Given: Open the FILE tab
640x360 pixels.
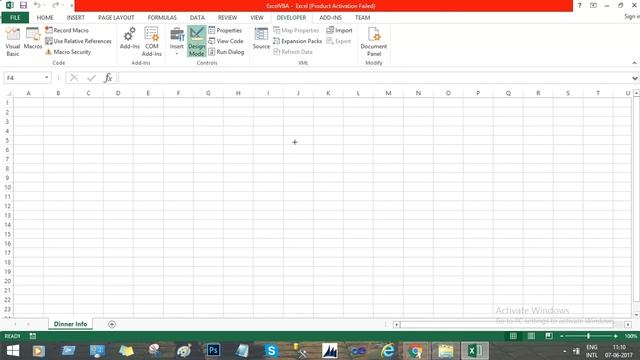Looking at the screenshot, I should tap(15, 18).
